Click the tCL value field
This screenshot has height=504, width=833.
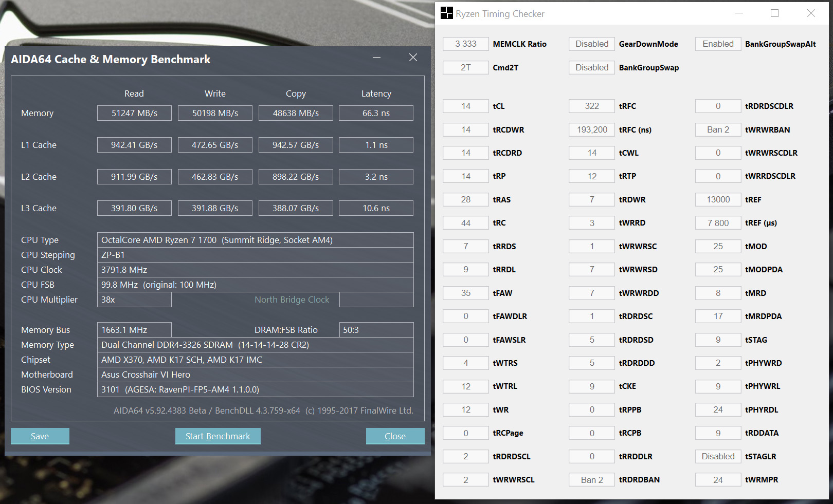[x=466, y=106]
